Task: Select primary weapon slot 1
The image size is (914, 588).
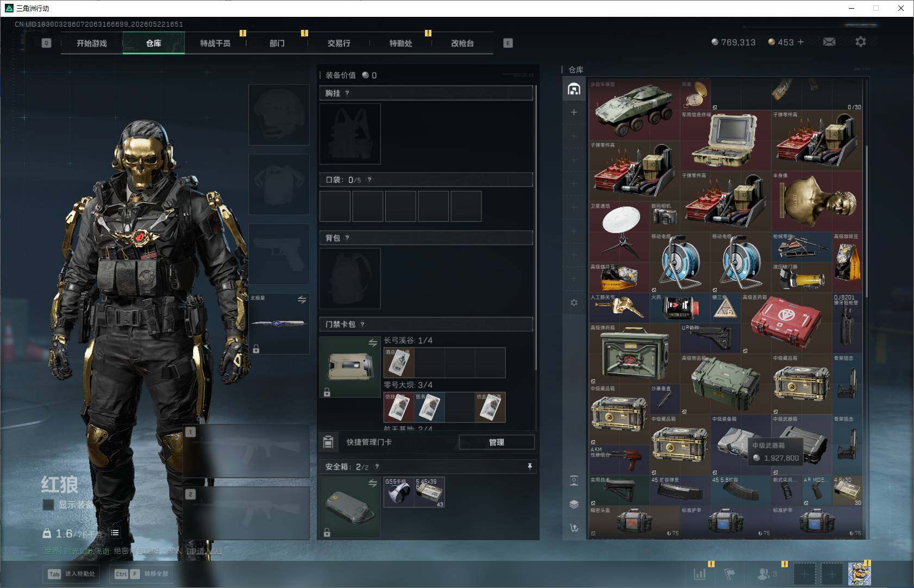Action: click(246, 451)
